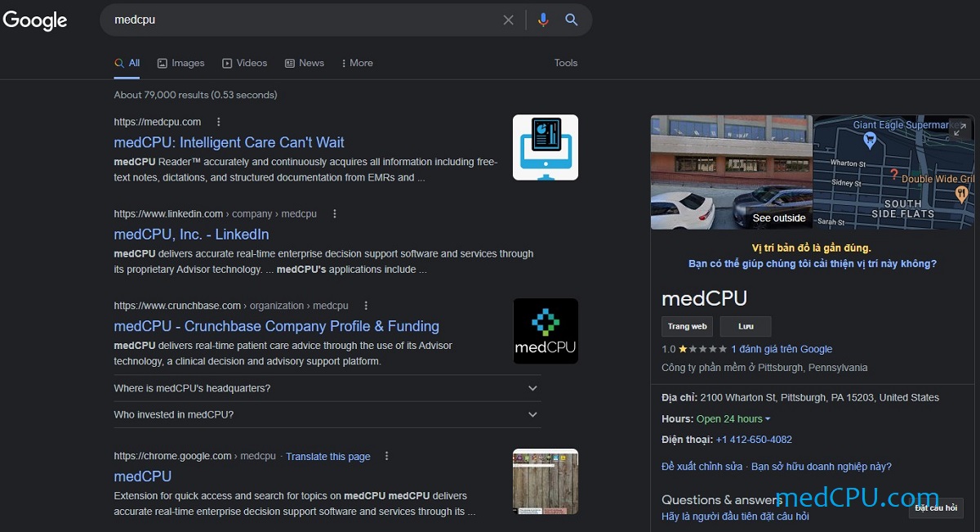Click Đề xuất chỉnh sửa link
This screenshot has height=532, width=980.
702,467
